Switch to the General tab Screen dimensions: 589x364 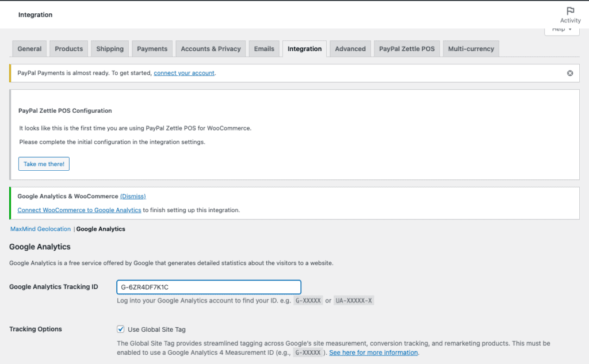point(29,49)
